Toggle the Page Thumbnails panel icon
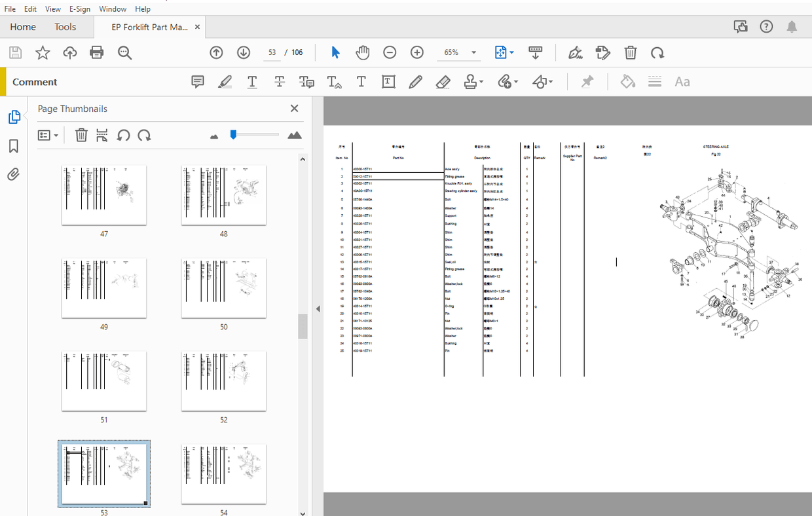Screen dimensions: 812x516 [14, 117]
